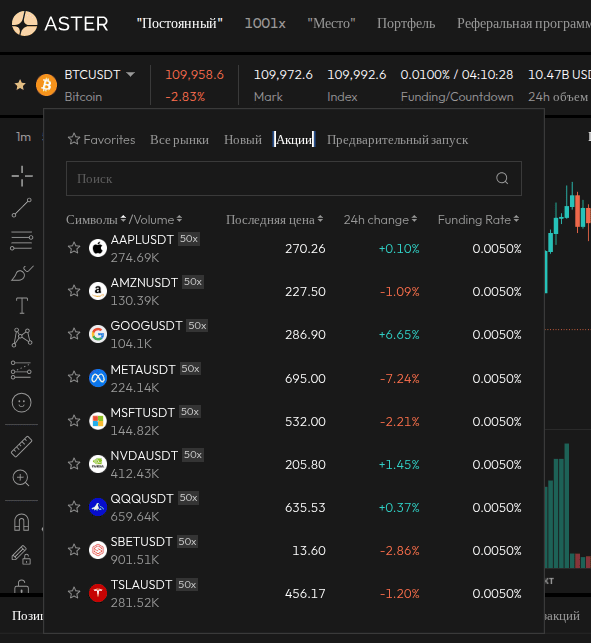591x643 pixels.
Task: Click the GOOGUSDT price 286.90
Action: (305, 335)
